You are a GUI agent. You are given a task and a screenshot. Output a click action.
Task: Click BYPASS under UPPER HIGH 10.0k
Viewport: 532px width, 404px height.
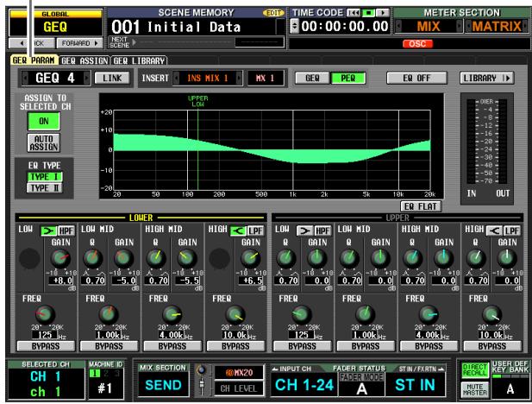(x=492, y=346)
